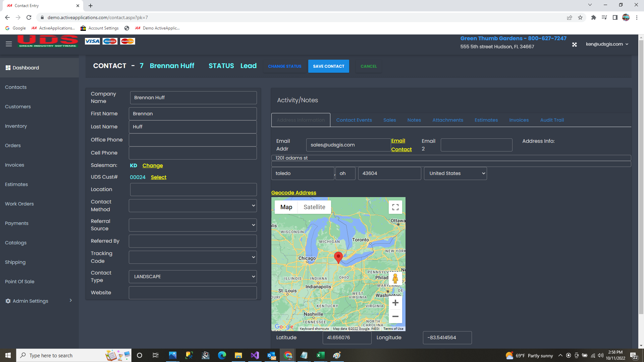Open Catalogs in the sidebar
Screen dimensions: 644x362
[x=15, y=243]
